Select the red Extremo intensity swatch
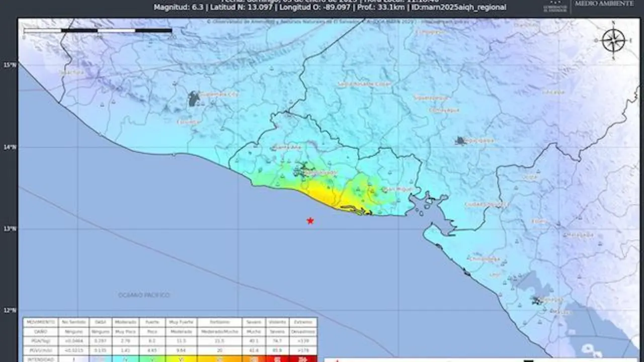This screenshot has width=644, height=362. click(303, 358)
